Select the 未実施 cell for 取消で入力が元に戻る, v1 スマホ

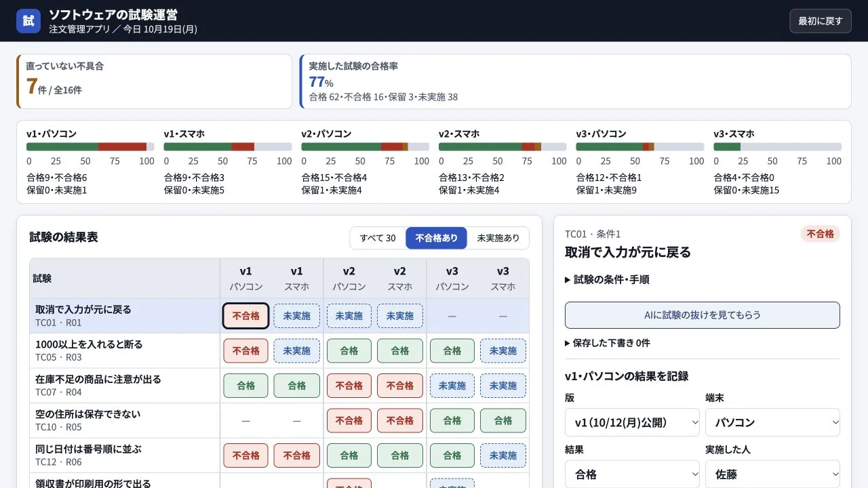click(x=297, y=316)
